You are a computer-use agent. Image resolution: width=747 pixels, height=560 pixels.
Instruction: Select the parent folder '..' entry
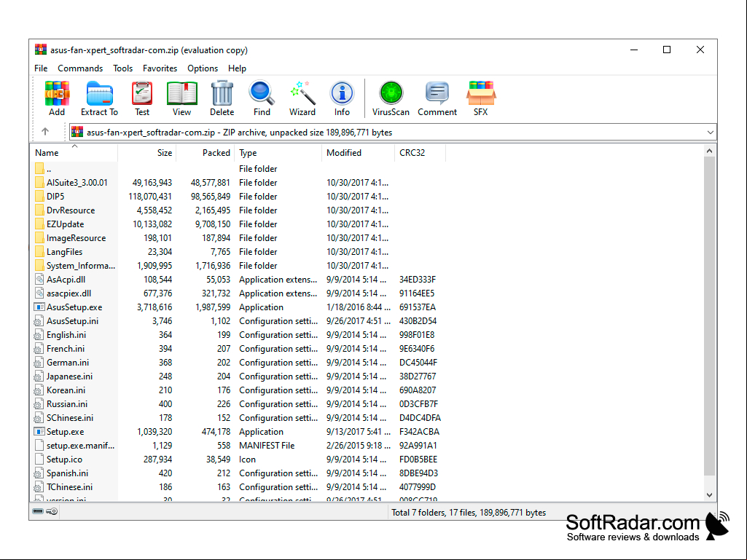point(49,168)
